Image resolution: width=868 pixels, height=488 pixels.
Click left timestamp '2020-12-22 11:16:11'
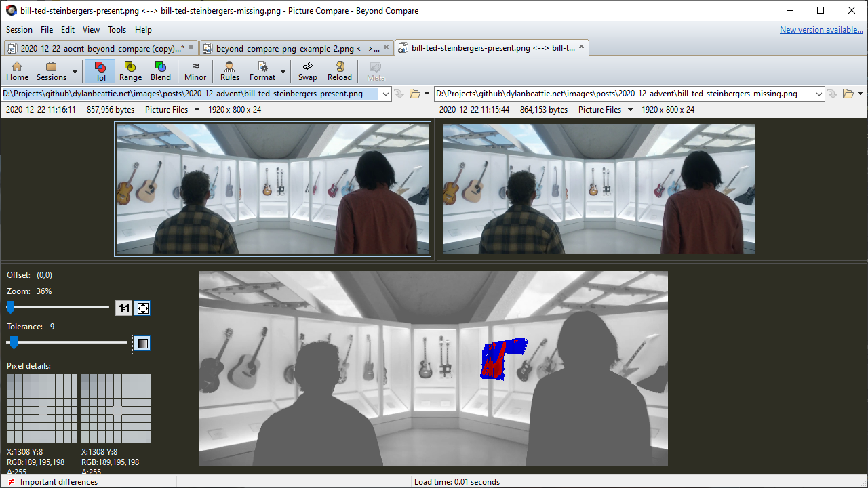(41, 110)
